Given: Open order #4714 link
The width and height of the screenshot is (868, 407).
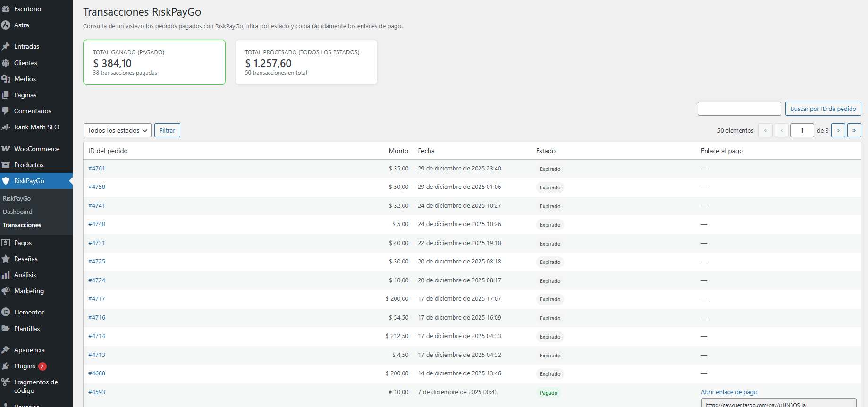Looking at the screenshot, I should click(97, 336).
